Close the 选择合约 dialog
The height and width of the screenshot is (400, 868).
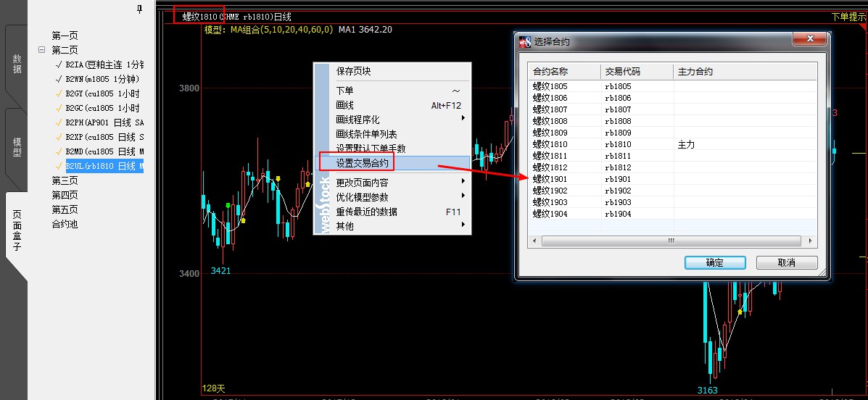(809, 38)
